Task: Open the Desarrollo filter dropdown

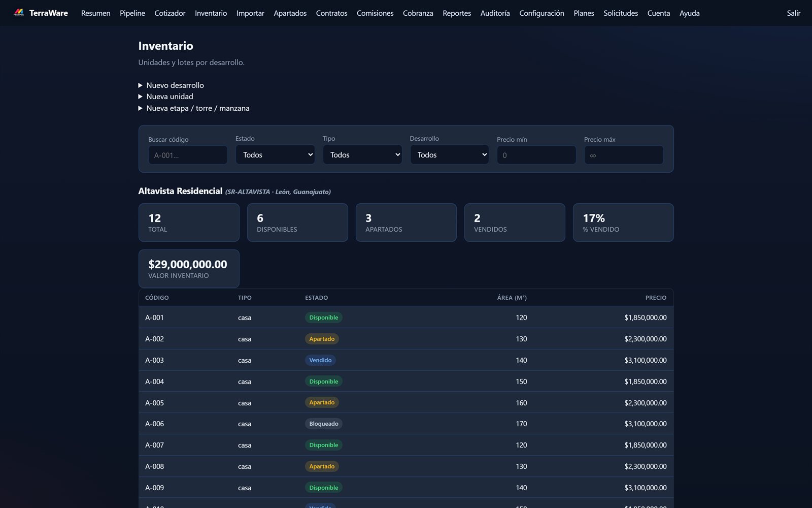Action: tap(450, 154)
